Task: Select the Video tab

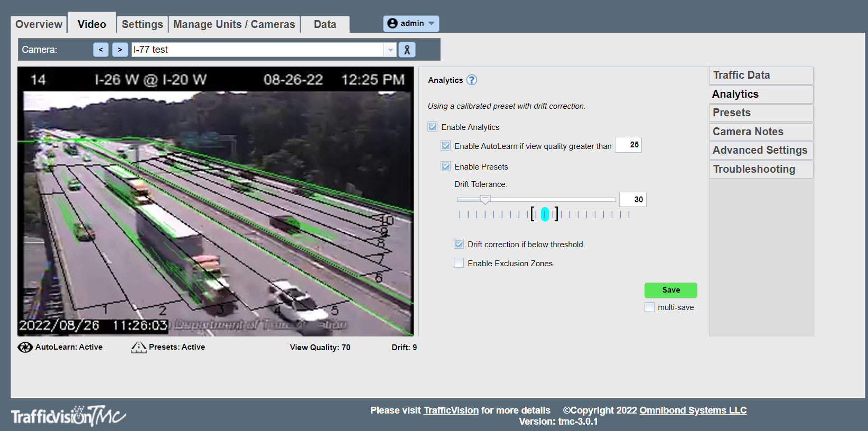Action: pos(92,24)
